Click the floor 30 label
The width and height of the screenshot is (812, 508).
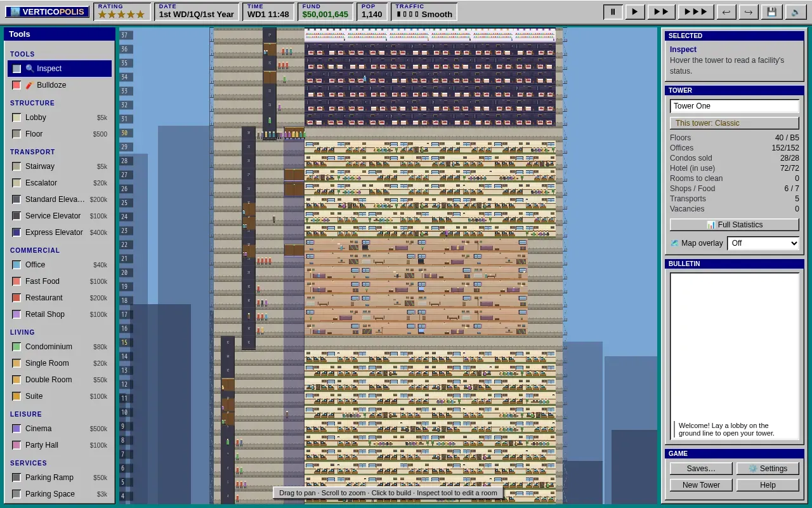click(125, 133)
